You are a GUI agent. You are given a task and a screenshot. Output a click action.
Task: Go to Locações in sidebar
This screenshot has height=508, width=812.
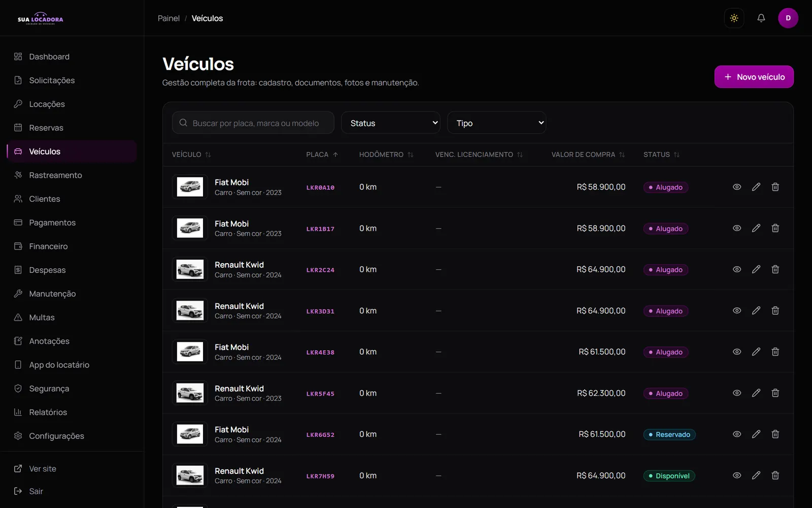72,104
